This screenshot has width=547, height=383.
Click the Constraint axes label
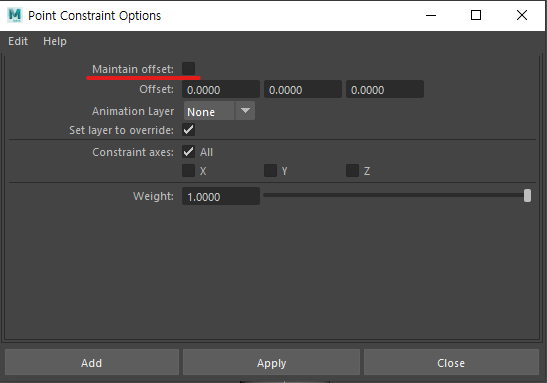pyautogui.click(x=133, y=152)
